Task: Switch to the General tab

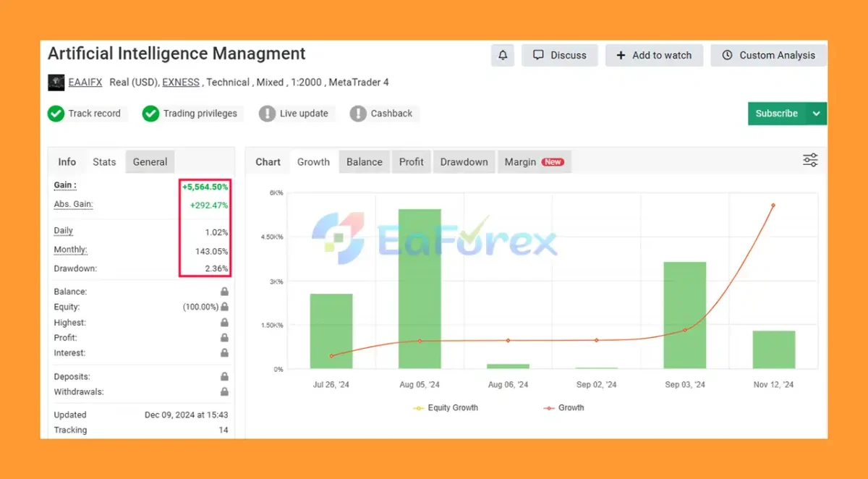Action: pos(150,162)
